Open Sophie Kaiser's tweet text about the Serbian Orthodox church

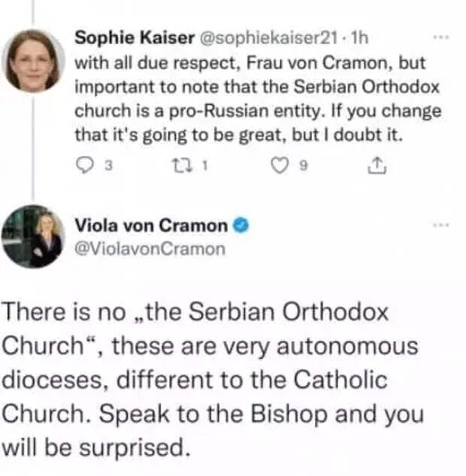pyautogui.click(x=258, y=99)
